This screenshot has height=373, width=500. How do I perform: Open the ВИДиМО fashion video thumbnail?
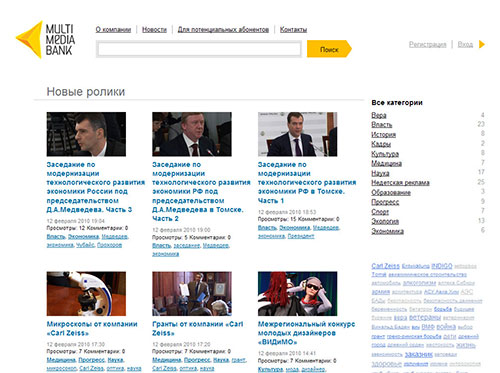click(x=297, y=294)
